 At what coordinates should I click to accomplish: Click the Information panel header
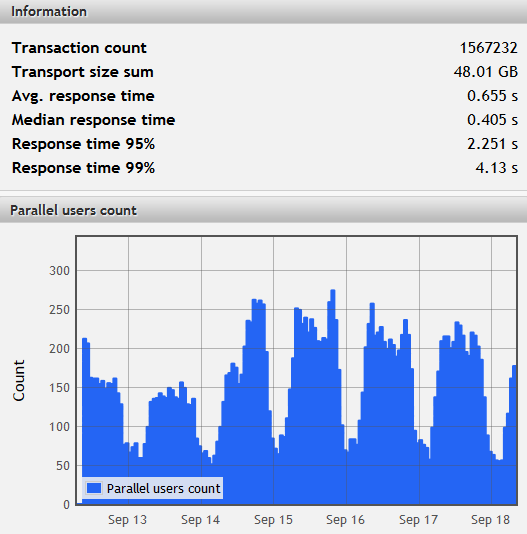point(263,12)
